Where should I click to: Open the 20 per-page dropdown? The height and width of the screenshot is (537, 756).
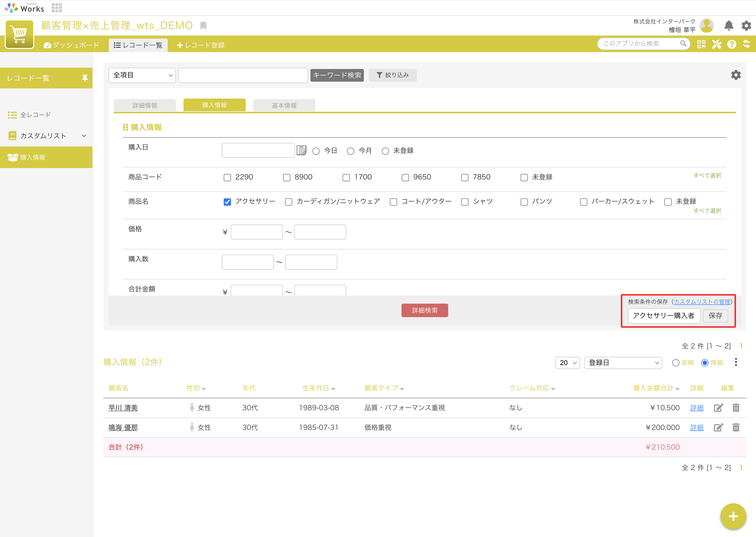point(567,363)
